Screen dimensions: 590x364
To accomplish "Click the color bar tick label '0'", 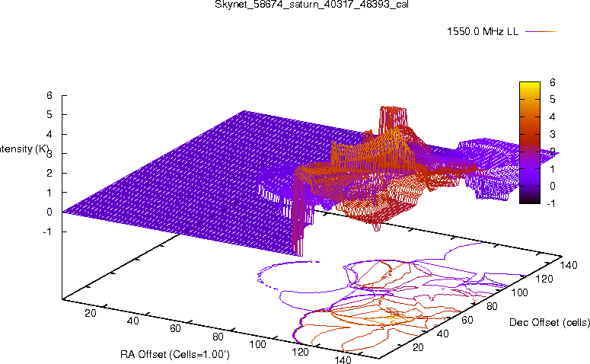I will pyautogui.click(x=552, y=186).
